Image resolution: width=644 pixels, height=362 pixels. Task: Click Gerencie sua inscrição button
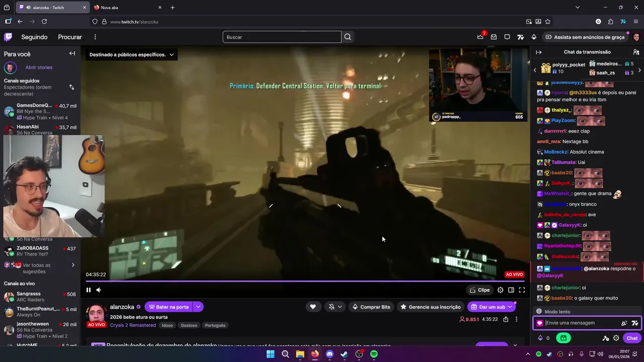430,307
